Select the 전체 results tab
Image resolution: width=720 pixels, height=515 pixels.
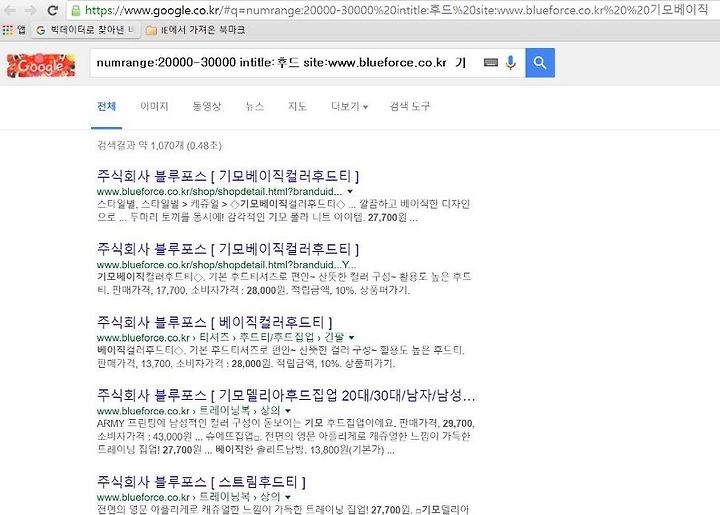click(x=107, y=106)
